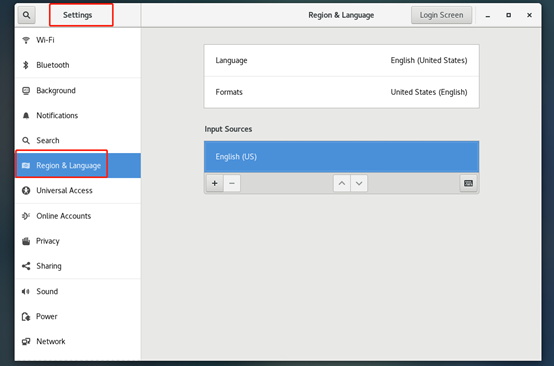Screen dimensions: 554x366
Task: Add an input source with plus button
Action: pos(214,183)
